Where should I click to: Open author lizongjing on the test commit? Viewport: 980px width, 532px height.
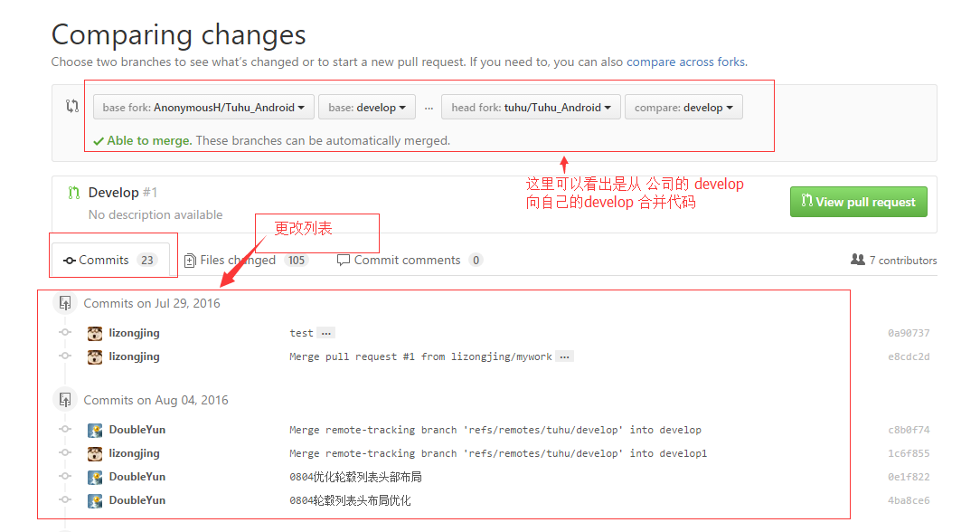135,333
